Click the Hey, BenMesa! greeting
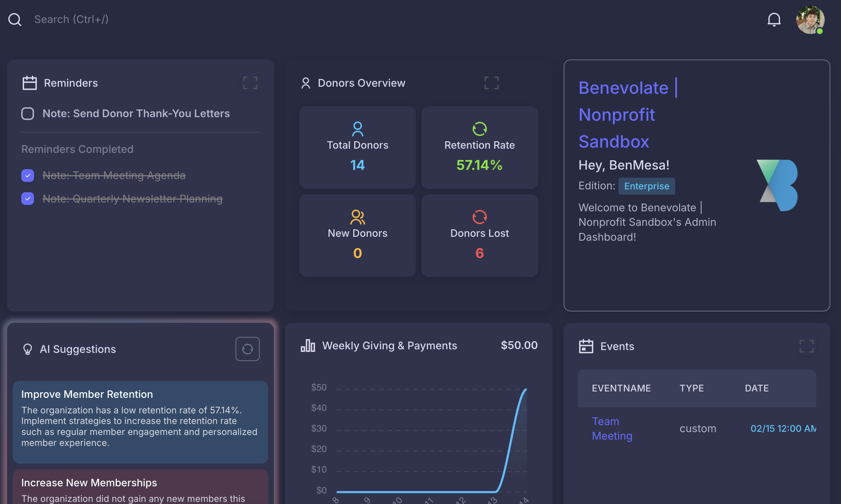 (x=624, y=165)
